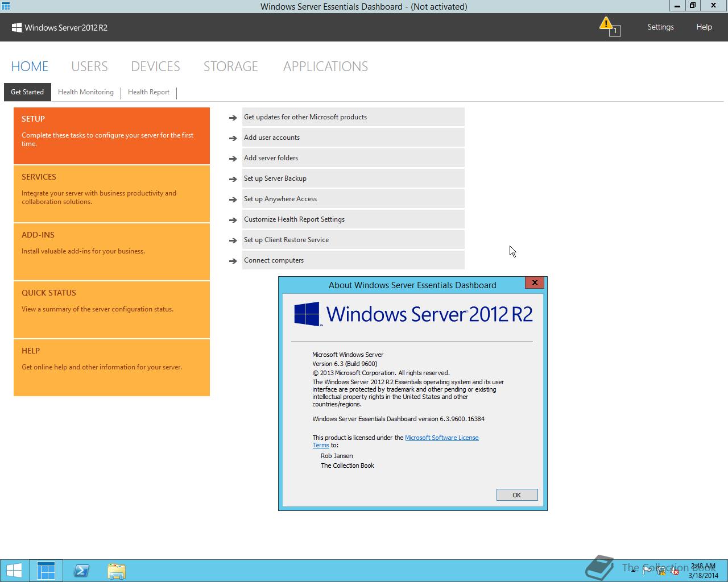
Task: Open the alert warning icon showing 1
Action: (x=609, y=26)
